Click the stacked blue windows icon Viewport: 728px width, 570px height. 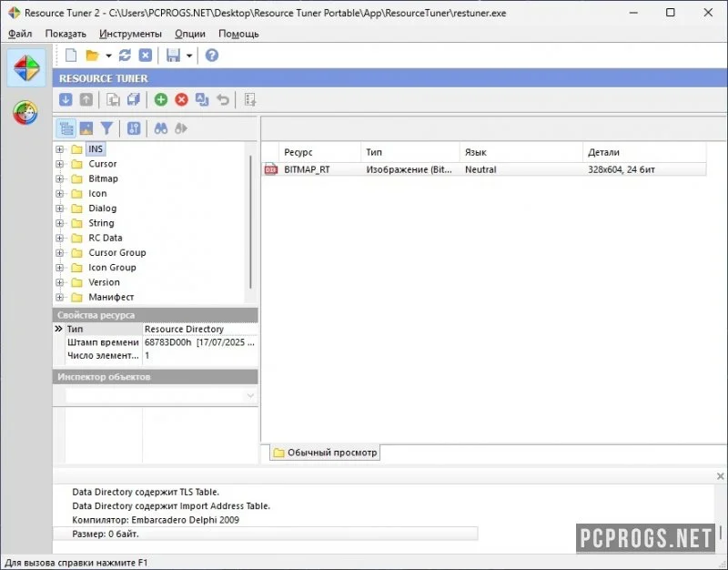click(134, 99)
